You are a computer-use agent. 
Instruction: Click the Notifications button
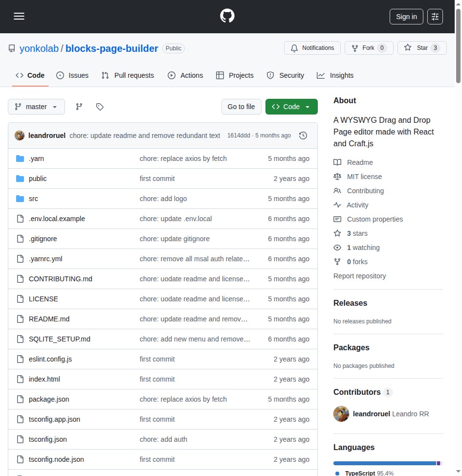(312, 48)
